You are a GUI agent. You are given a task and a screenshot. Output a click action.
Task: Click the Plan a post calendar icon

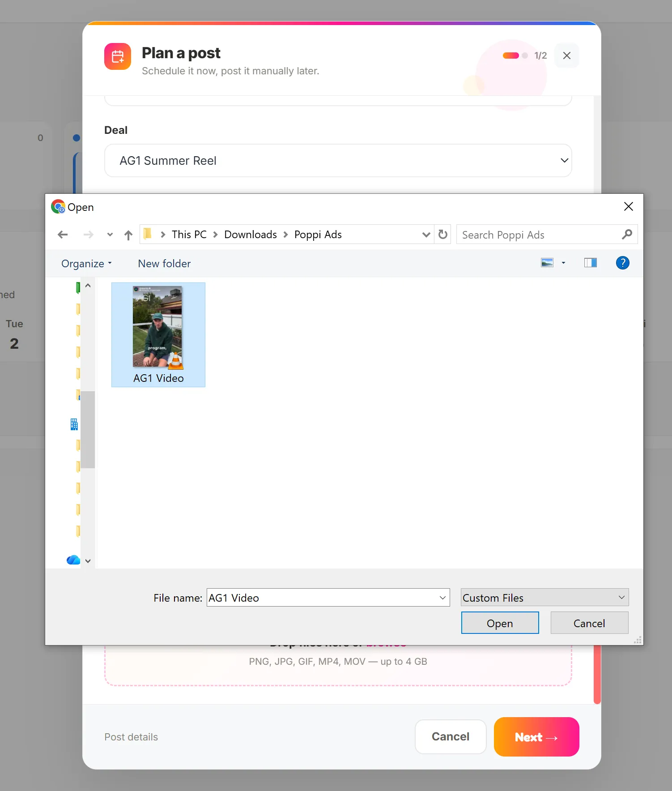tap(118, 56)
